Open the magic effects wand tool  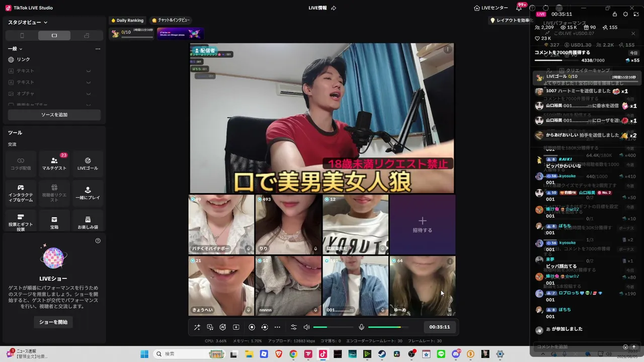tap(197, 327)
